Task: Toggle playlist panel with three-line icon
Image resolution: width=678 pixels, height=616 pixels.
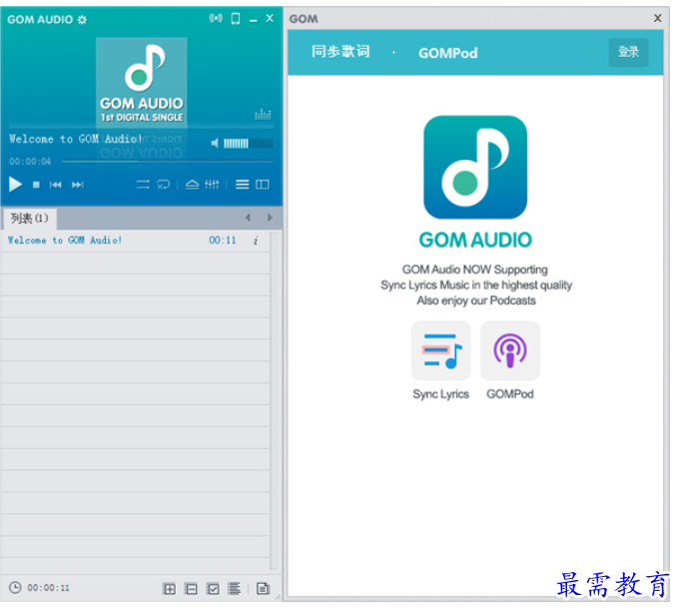Action: tap(242, 185)
